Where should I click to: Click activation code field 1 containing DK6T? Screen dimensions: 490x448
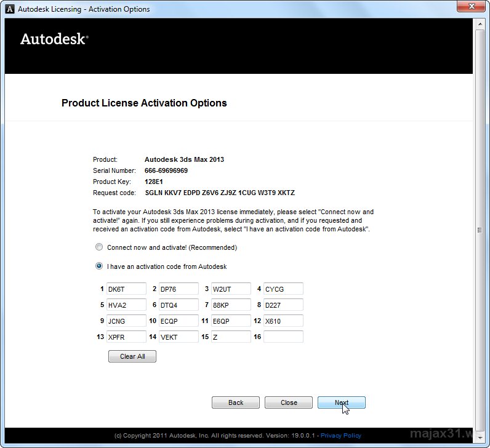tap(126, 289)
